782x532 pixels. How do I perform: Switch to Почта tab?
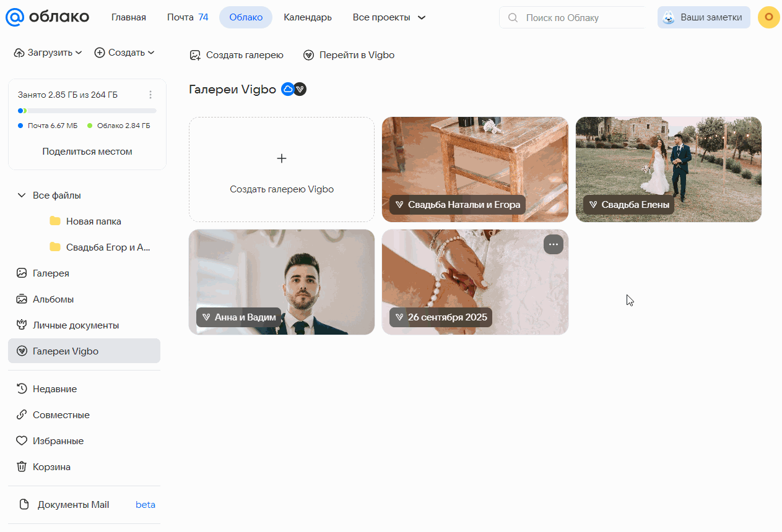point(187,17)
